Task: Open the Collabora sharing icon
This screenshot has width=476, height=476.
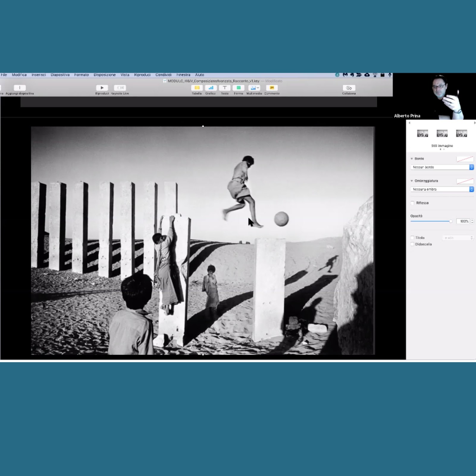Action: coord(349,88)
